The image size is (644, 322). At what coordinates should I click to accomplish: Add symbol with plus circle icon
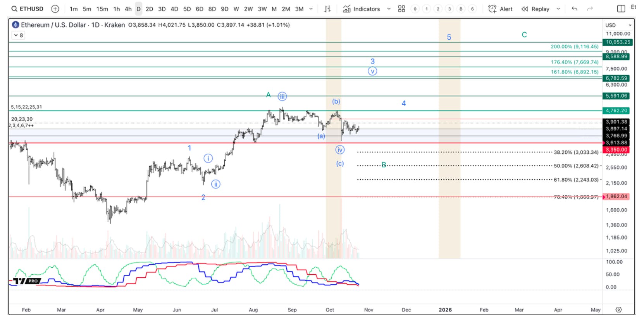point(55,9)
